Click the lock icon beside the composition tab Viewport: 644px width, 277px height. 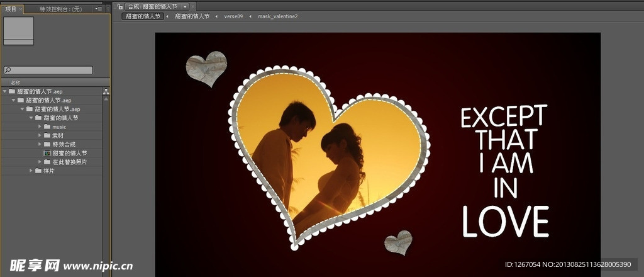point(119,6)
